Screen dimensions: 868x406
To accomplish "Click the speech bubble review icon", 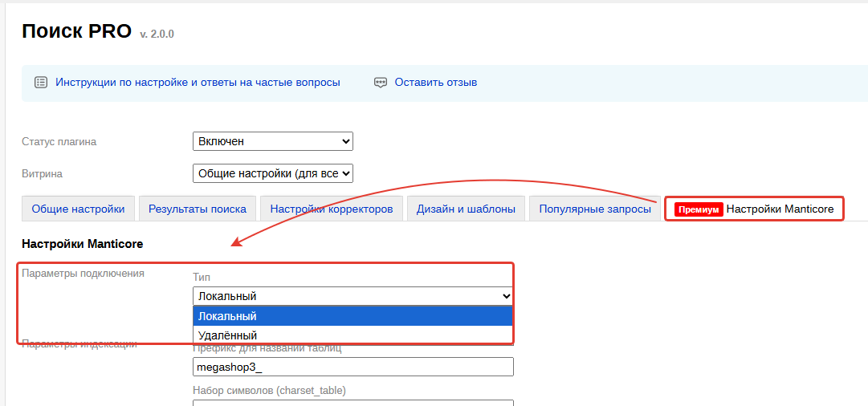I will 381,83.
